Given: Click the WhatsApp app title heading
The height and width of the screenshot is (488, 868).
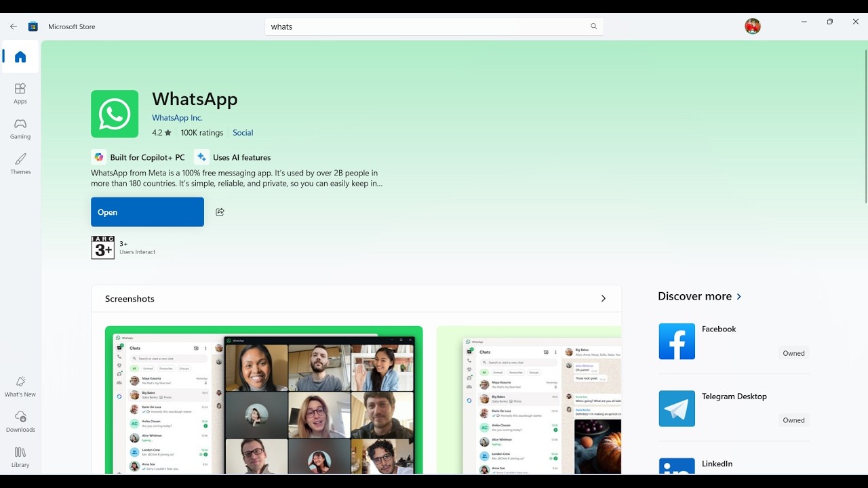Looking at the screenshot, I should 195,99.
